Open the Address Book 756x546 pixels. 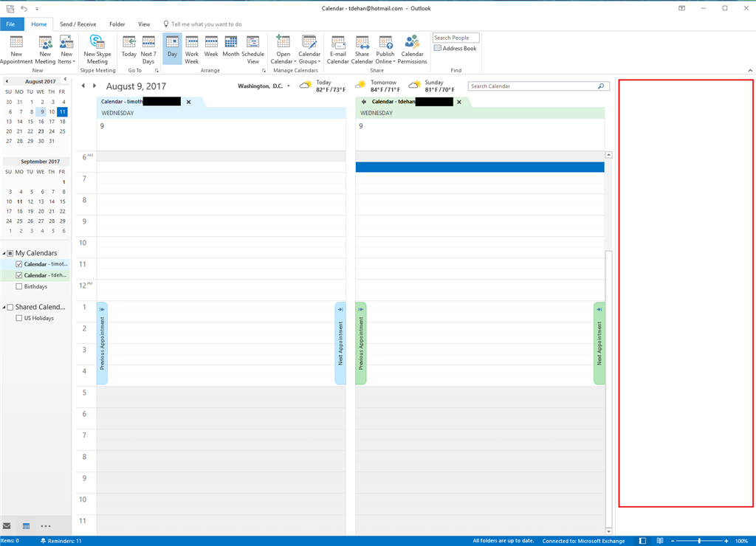click(x=456, y=48)
